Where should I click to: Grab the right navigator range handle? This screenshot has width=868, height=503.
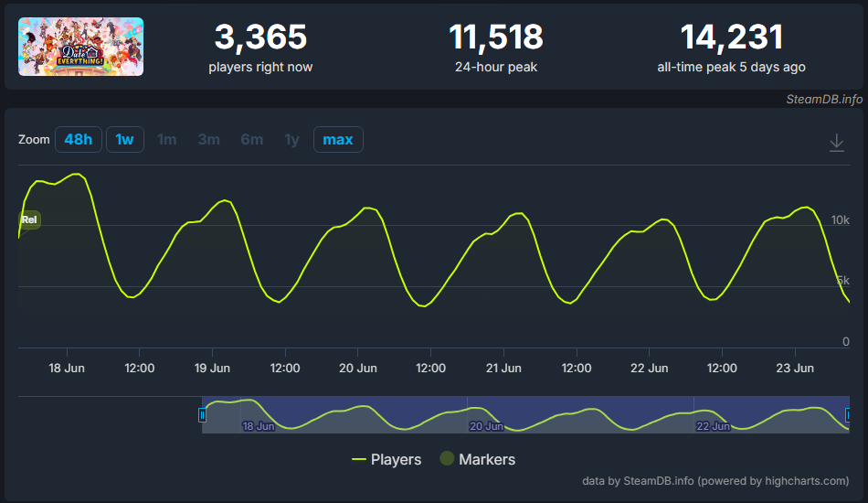click(848, 415)
